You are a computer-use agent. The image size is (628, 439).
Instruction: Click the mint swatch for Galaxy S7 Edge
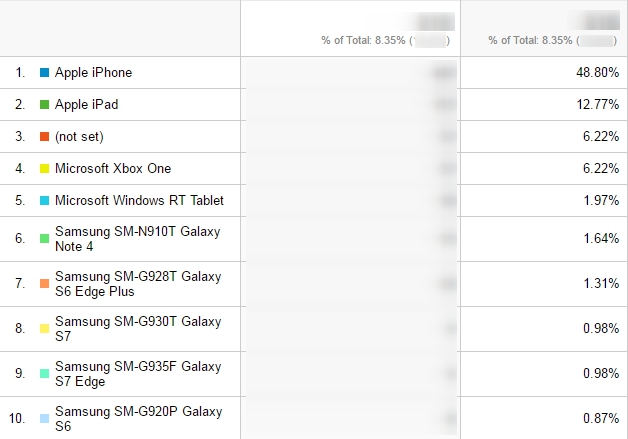[44, 374]
